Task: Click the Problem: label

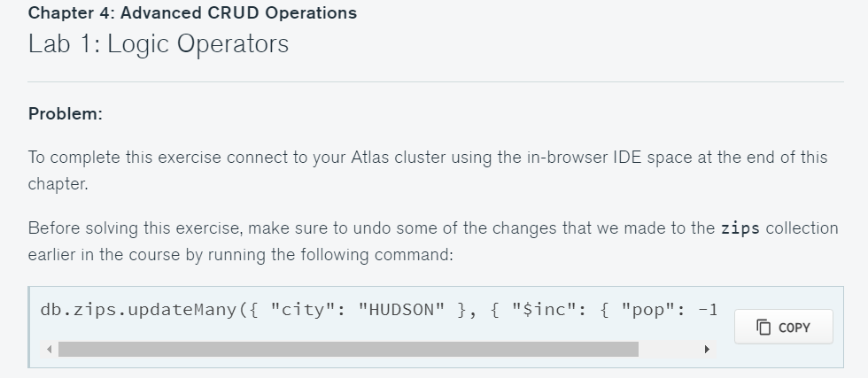Action: coord(66,114)
